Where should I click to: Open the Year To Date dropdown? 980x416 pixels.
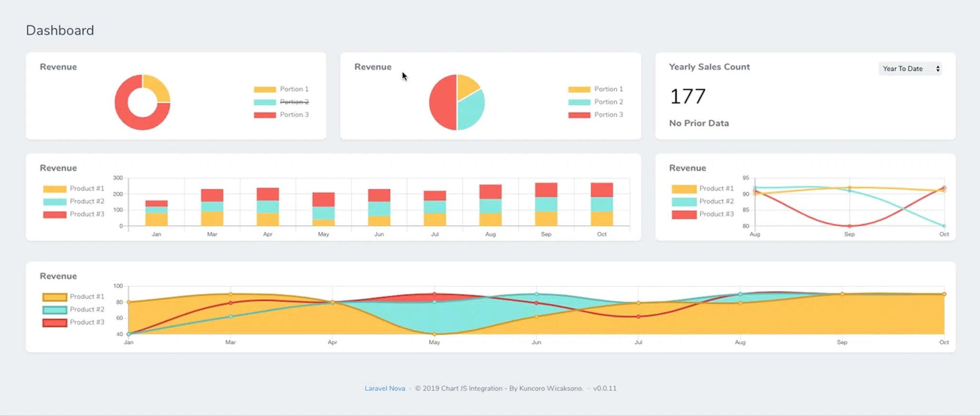click(x=910, y=69)
